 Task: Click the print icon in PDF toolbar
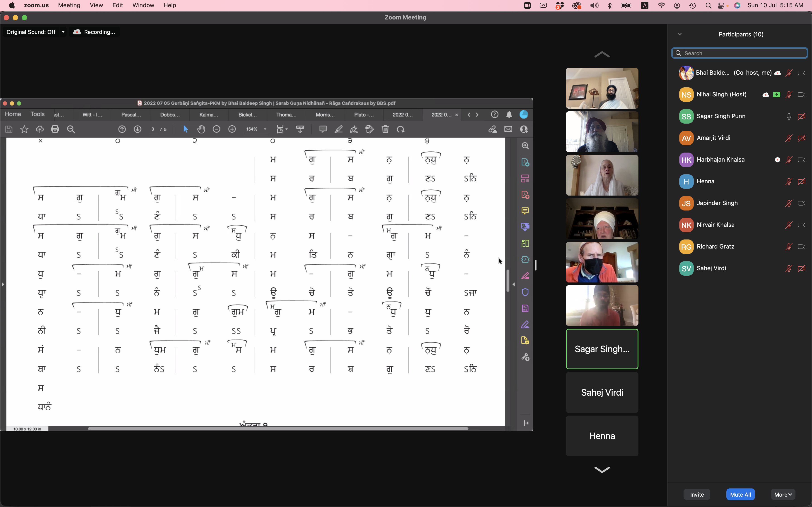55,129
